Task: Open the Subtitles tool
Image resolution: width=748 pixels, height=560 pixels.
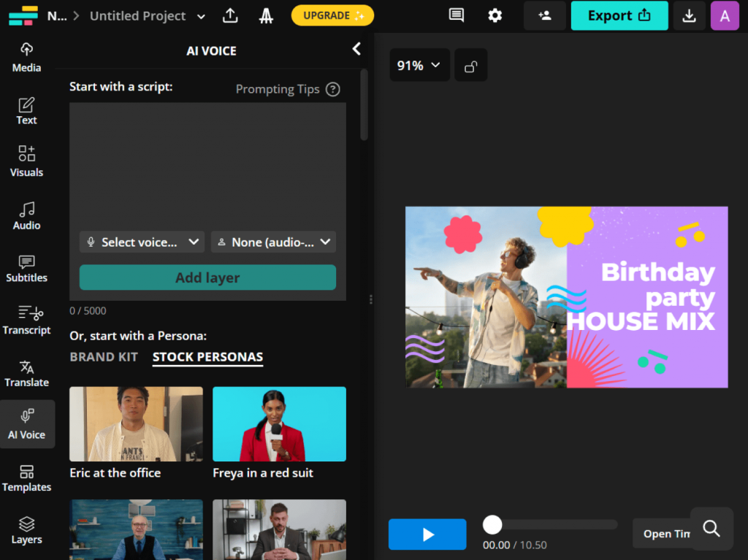Action: [26, 268]
